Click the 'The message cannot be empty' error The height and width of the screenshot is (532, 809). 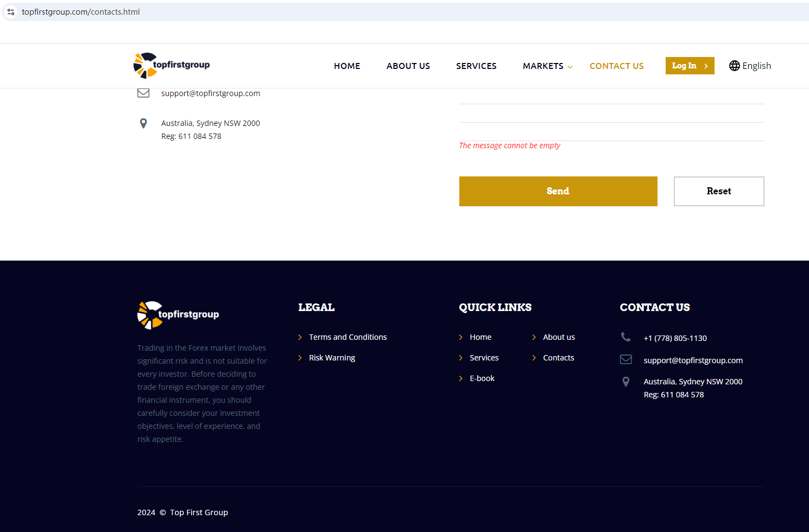(510, 145)
